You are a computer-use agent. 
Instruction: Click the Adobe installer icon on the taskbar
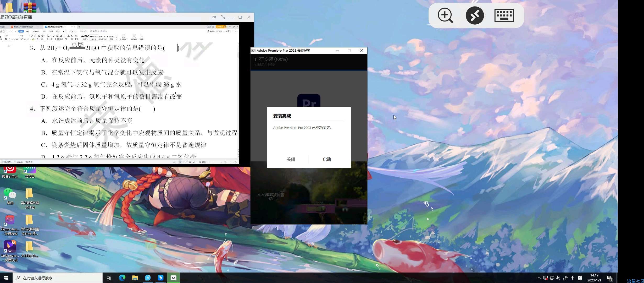pos(173,278)
